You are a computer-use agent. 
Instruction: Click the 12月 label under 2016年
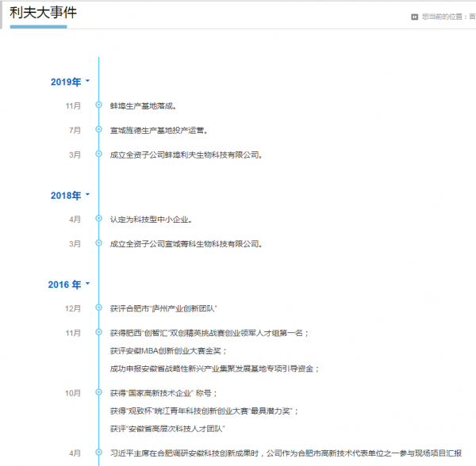(73, 308)
